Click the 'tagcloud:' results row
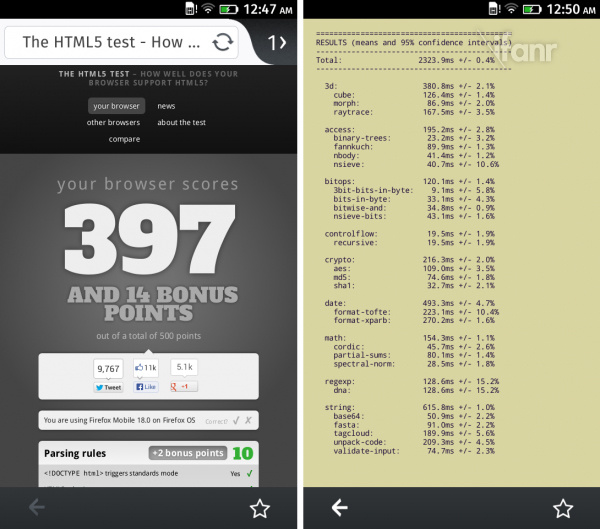Image resolution: width=600 pixels, height=529 pixels. pyautogui.click(x=414, y=433)
